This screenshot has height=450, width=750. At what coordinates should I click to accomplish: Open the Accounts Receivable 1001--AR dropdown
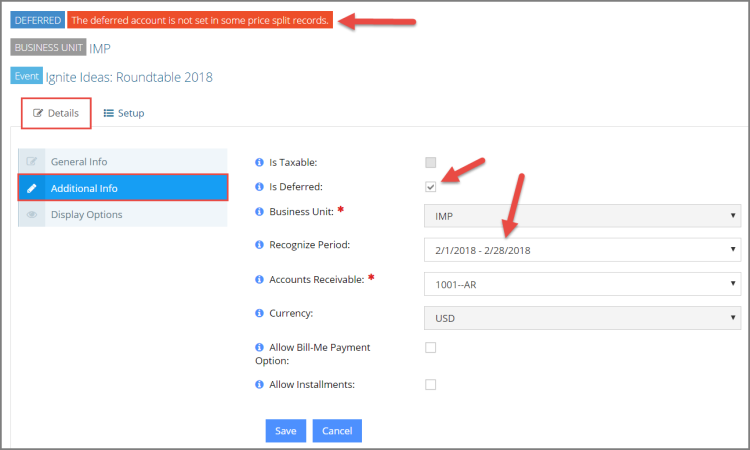tap(582, 285)
